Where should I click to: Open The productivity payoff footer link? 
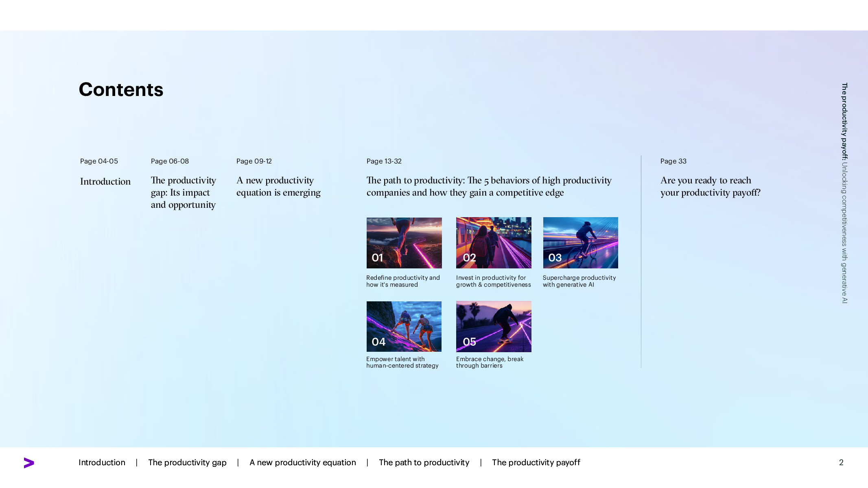[x=536, y=462]
